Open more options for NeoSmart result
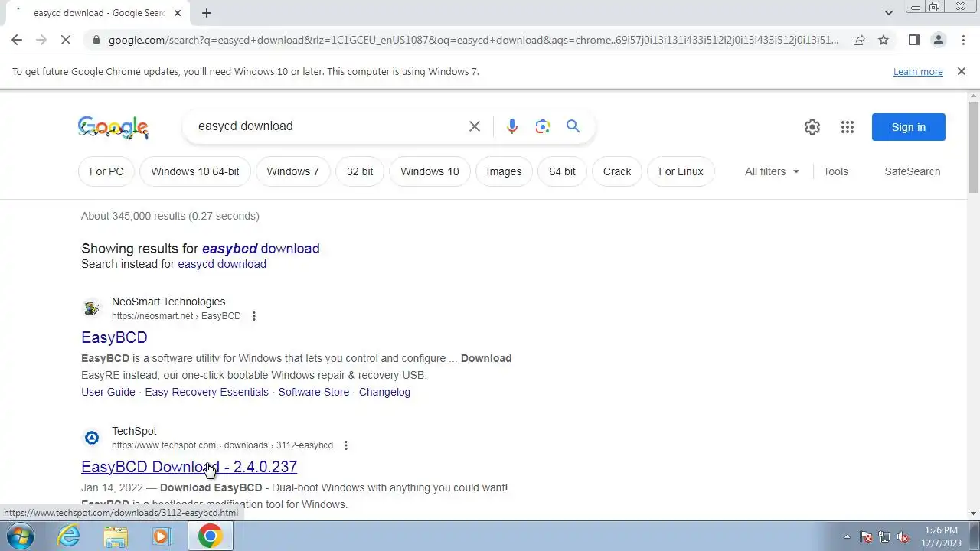 254,316
